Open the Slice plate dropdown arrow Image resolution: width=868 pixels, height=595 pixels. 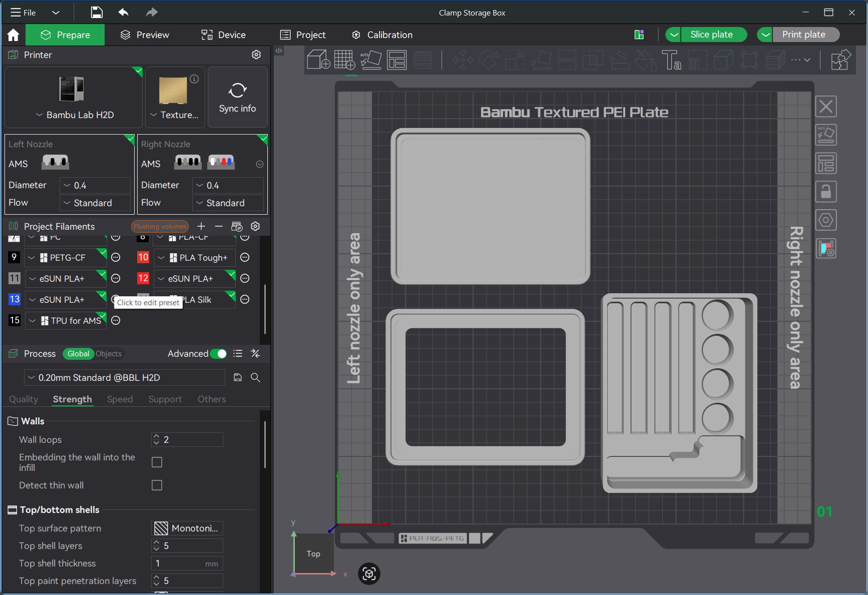pos(673,35)
